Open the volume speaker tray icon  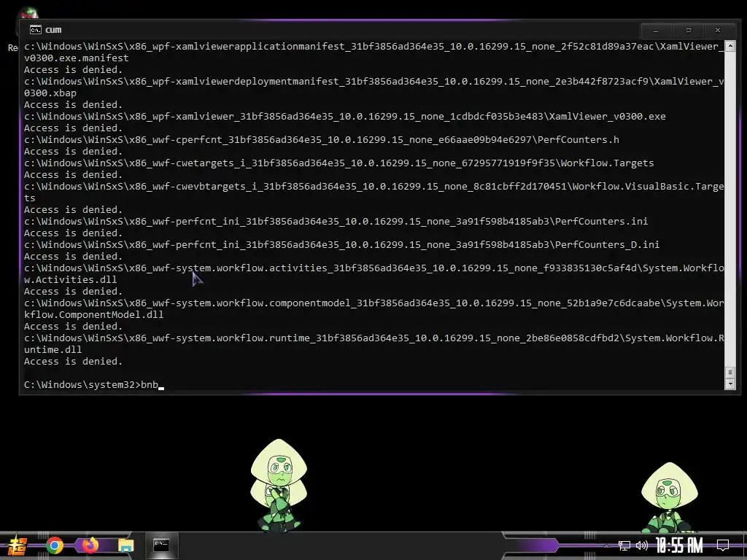(x=642, y=545)
